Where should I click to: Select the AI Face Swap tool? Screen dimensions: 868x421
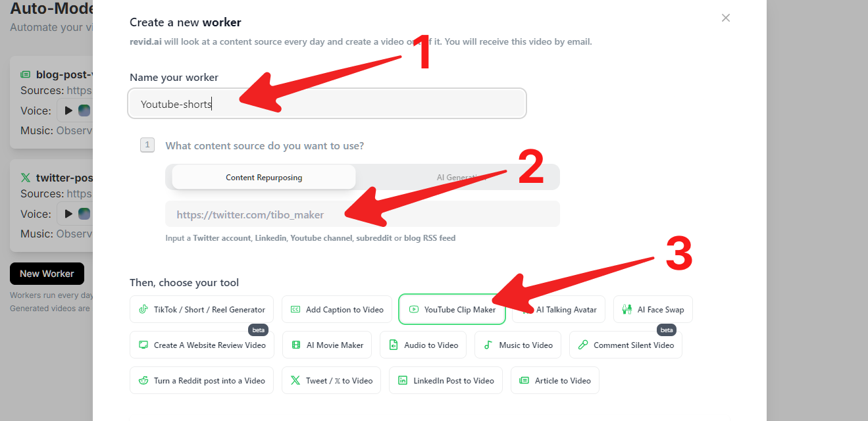653,309
